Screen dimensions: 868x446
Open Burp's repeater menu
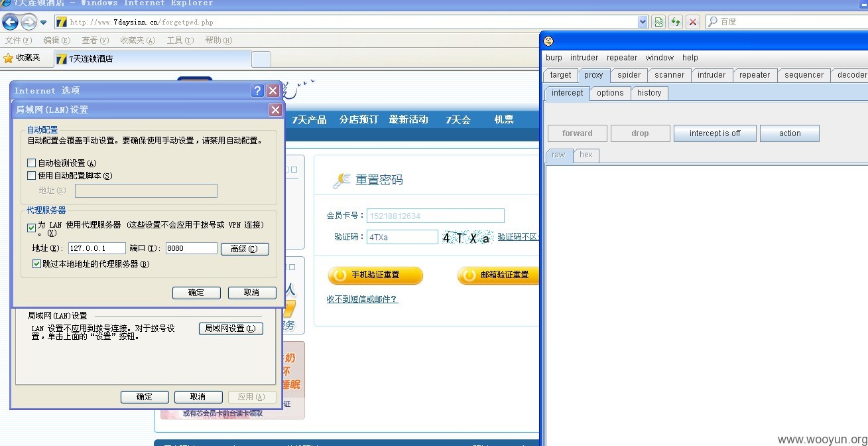click(622, 58)
